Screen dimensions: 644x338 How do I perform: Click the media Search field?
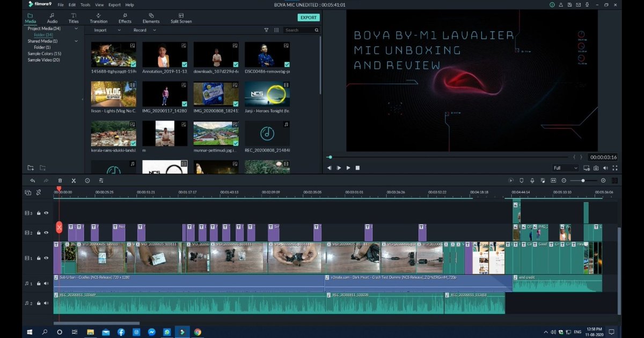pyautogui.click(x=302, y=30)
